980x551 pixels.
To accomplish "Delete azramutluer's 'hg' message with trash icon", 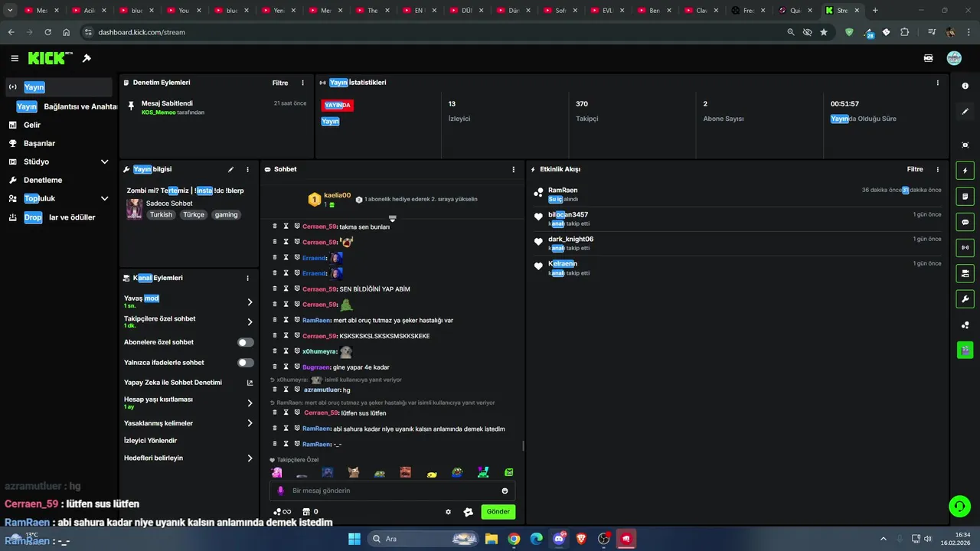I will point(275,390).
